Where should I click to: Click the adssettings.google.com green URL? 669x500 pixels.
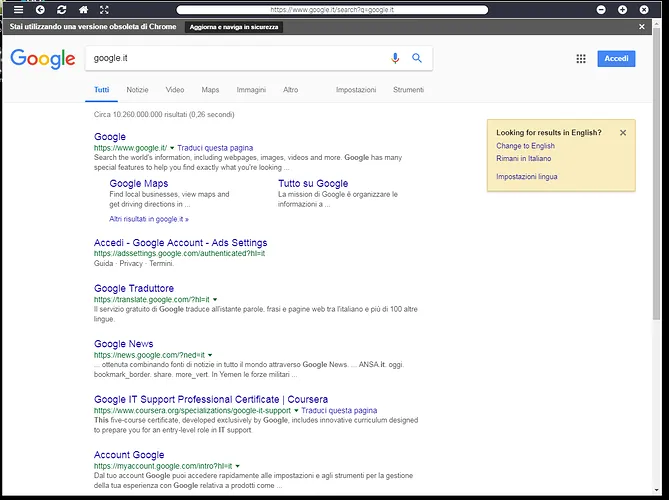pyautogui.click(x=179, y=253)
